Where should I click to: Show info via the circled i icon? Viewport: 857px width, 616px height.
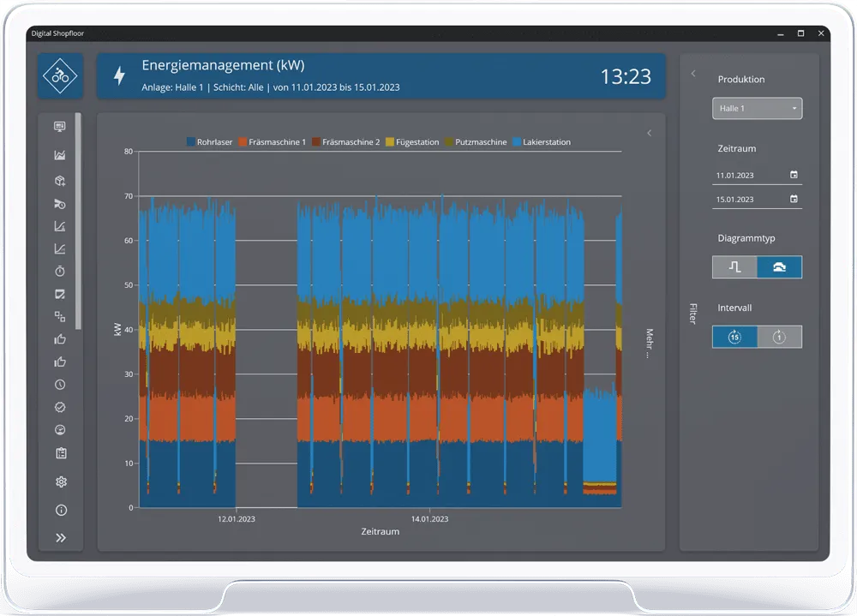point(61,510)
